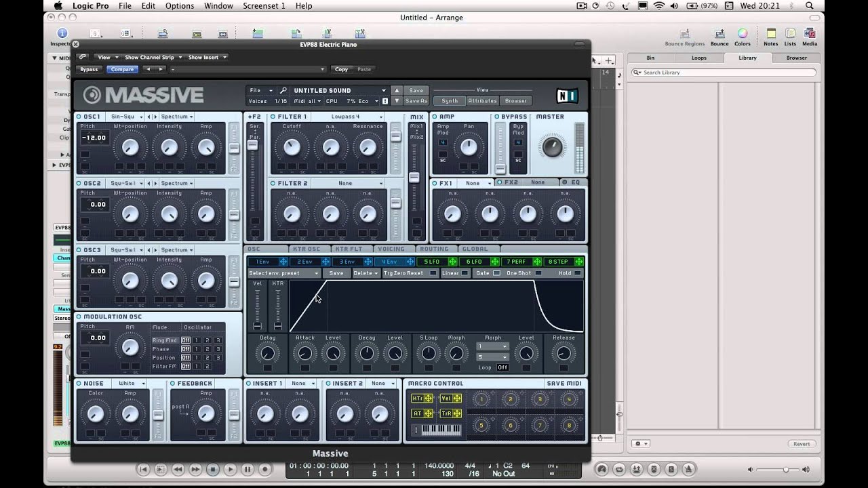The width and height of the screenshot is (868, 488).
Task: Open the Media panel icon
Action: tap(809, 33)
